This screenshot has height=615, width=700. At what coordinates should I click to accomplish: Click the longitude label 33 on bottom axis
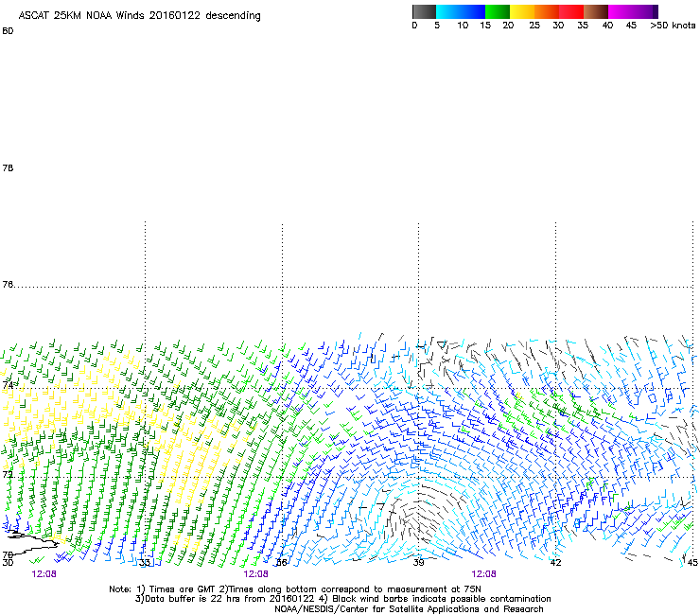[145, 562]
